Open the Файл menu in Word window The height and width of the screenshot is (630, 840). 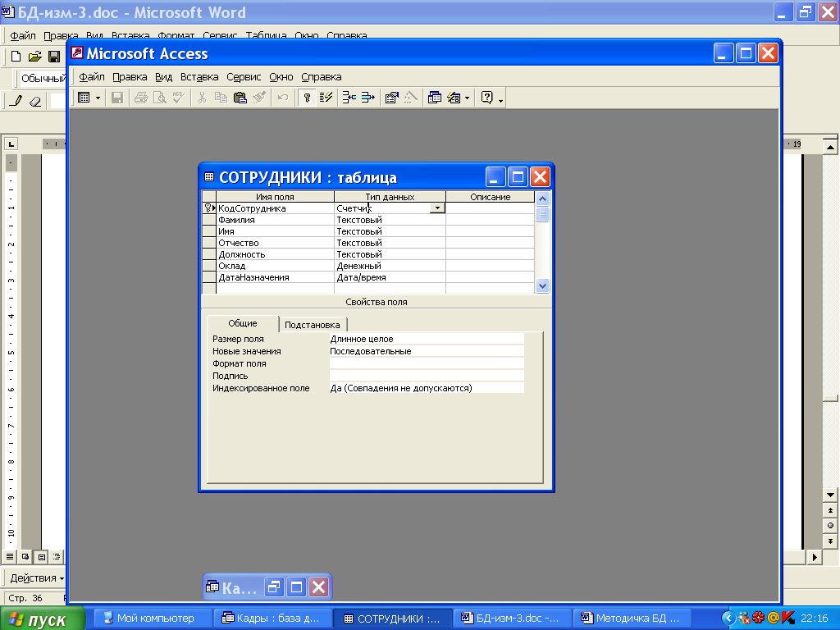click(x=23, y=36)
